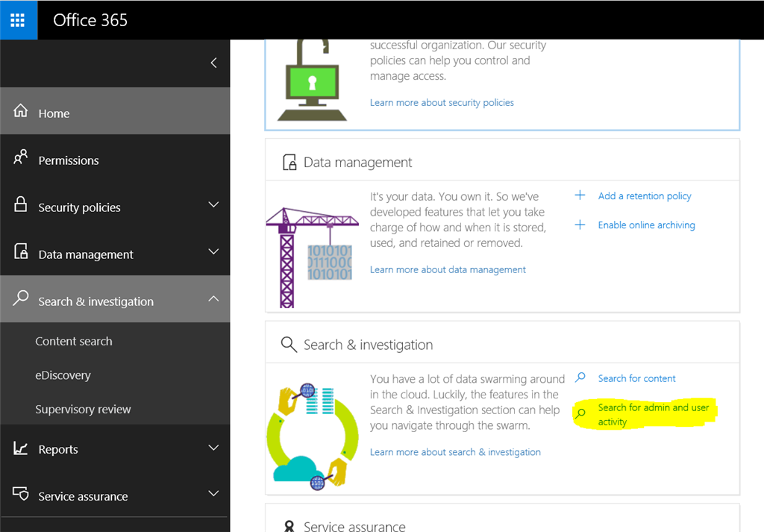Click the Search & investigation card heading
Image resolution: width=764 pixels, height=532 pixels.
368,345
